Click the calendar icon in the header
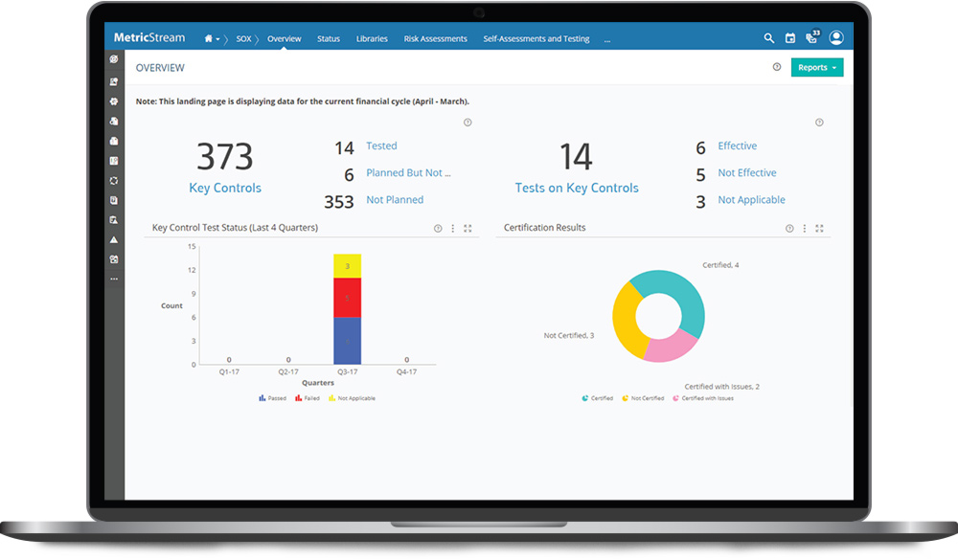Image resolution: width=958 pixels, height=560 pixels. [789, 37]
